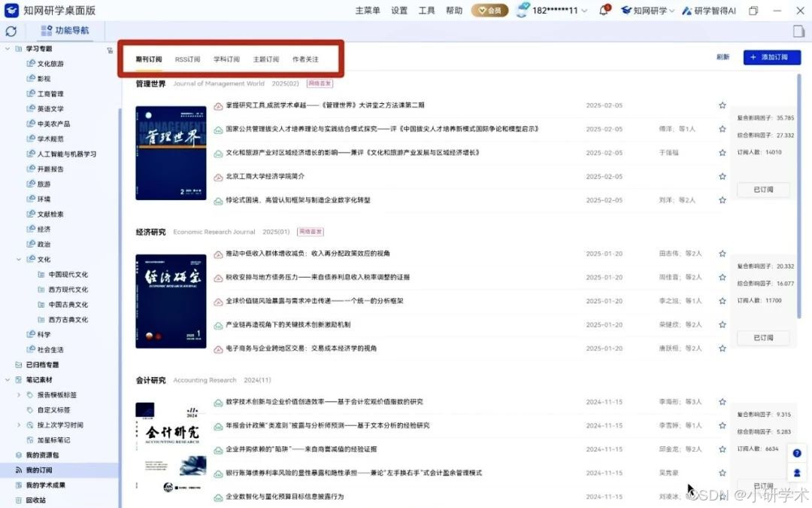The width and height of the screenshot is (812, 508).
Task: Open the customer service floating icon
Action: [x=797, y=472]
